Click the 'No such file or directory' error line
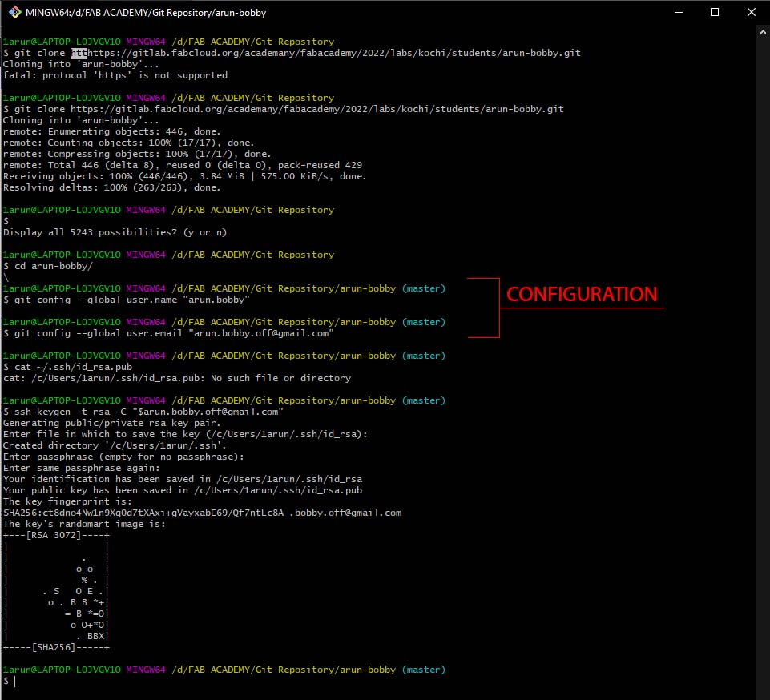The width and height of the screenshot is (770, 700). click(177, 379)
